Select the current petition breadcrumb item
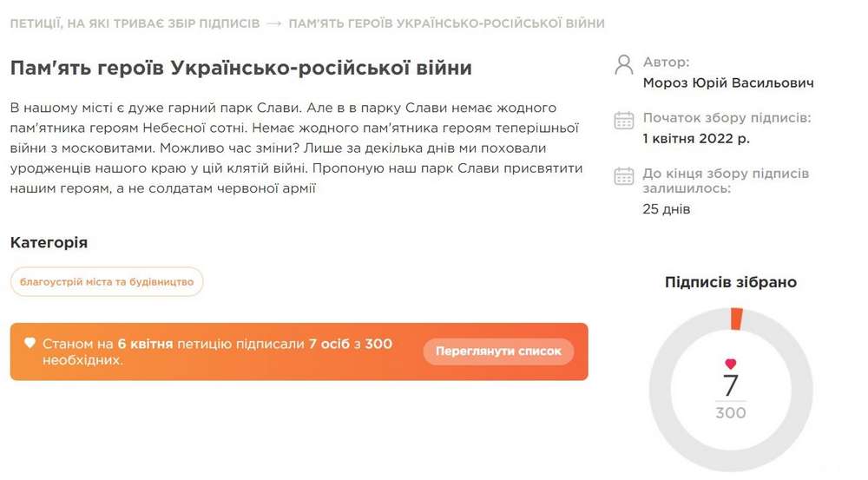The height and width of the screenshot is (480, 868). point(446,23)
